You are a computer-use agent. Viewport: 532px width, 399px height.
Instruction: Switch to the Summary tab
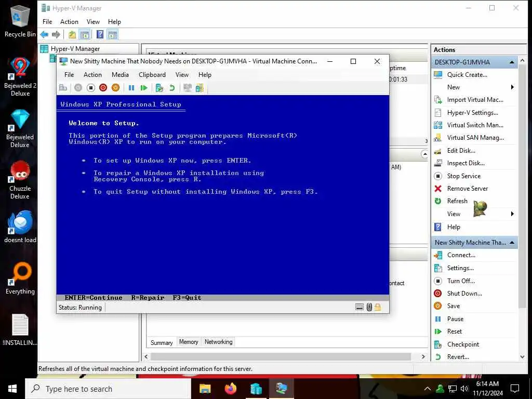pos(162,342)
